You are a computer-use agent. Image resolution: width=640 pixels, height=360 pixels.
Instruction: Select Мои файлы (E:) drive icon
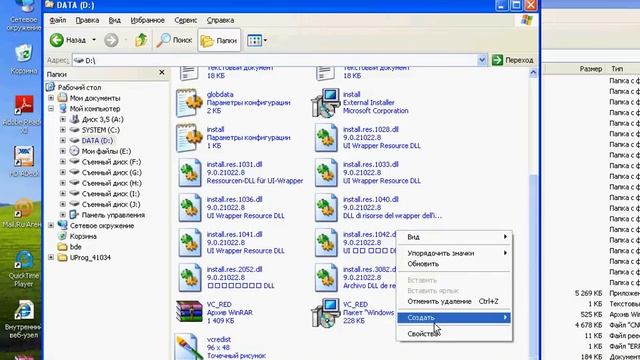[74, 151]
